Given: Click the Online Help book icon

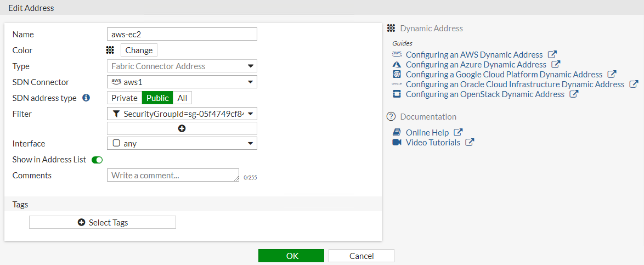Looking at the screenshot, I should [397, 132].
